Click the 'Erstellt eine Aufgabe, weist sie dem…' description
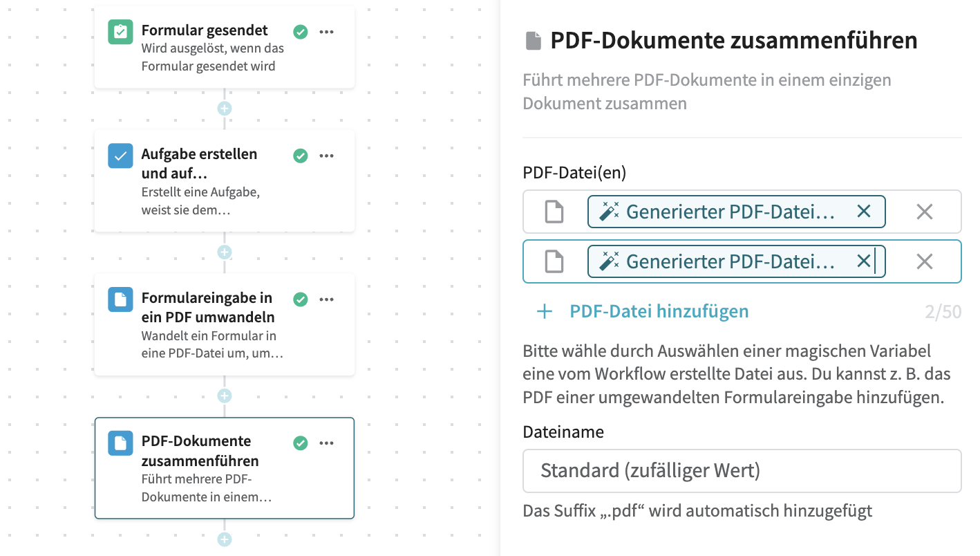This screenshot has width=980, height=556. [200, 201]
